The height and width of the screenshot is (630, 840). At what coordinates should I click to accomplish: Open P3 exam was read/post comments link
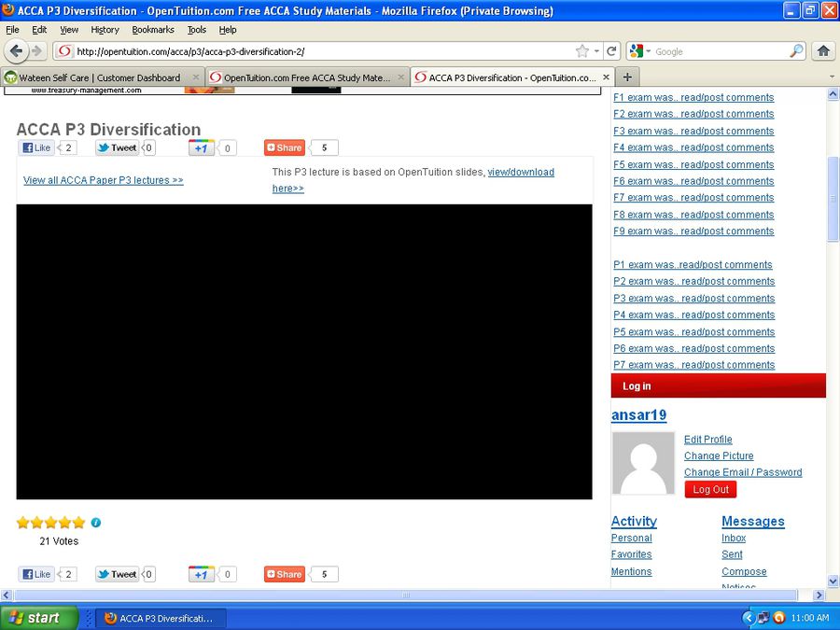tap(694, 299)
